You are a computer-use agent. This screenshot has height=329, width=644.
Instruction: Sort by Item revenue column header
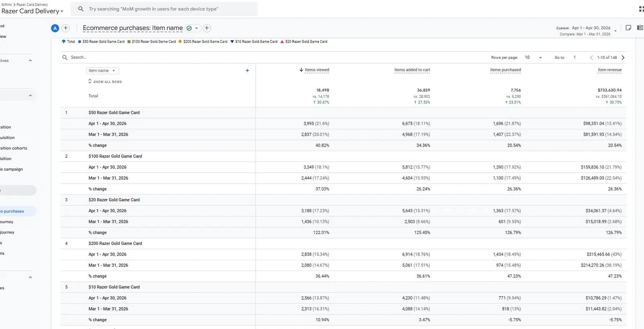point(610,70)
